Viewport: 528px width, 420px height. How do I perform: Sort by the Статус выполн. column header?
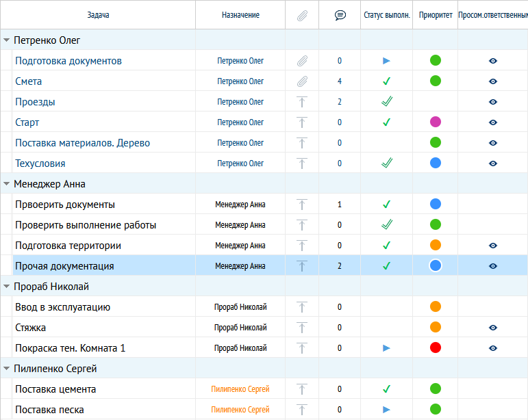pyautogui.click(x=386, y=15)
